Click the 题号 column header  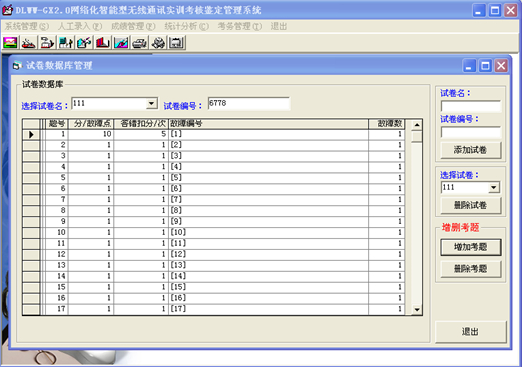57,124
